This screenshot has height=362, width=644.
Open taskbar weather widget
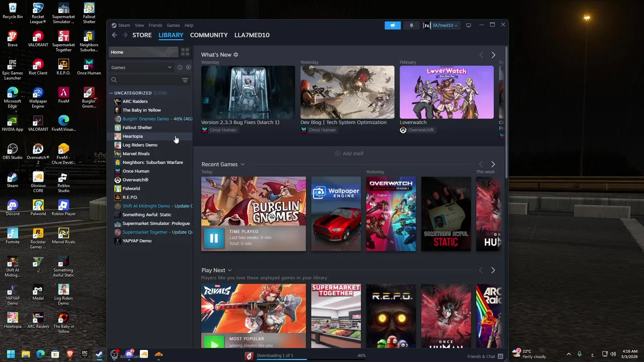[x=529, y=354]
